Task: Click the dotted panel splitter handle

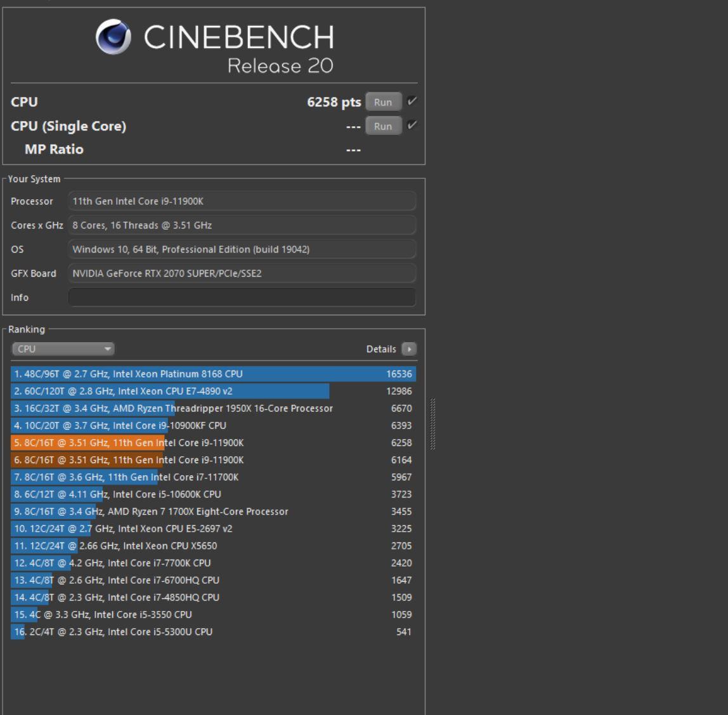Action: [x=432, y=424]
